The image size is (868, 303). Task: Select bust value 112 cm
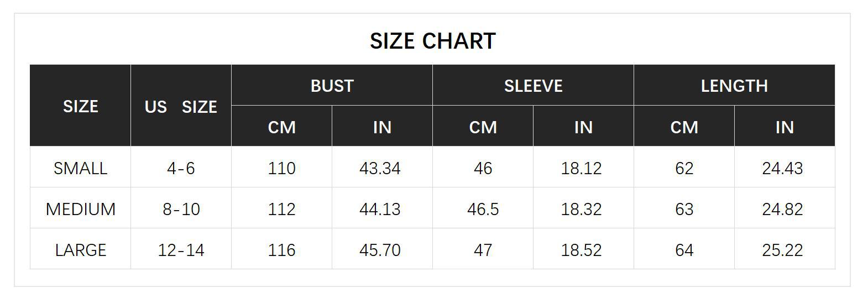tap(281, 209)
